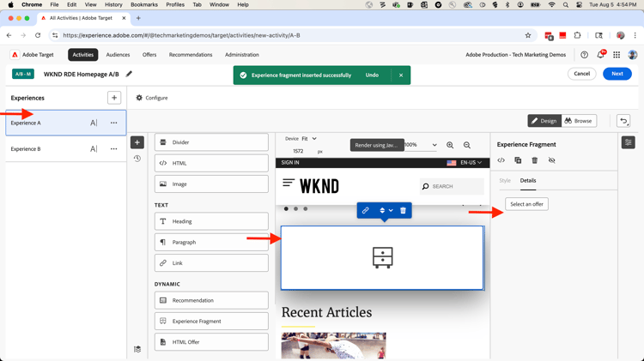Click link icon on element toolbar
Screen dimensions: 644x361
click(365, 210)
